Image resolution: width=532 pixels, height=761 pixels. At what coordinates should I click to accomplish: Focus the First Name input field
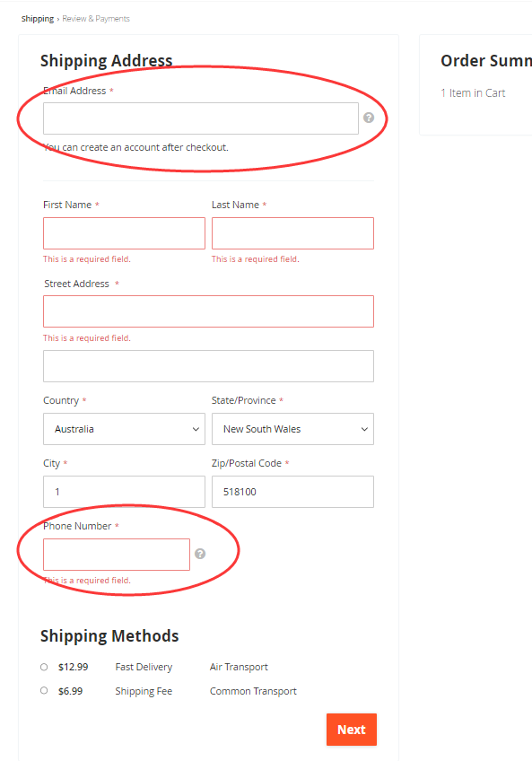tap(125, 233)
